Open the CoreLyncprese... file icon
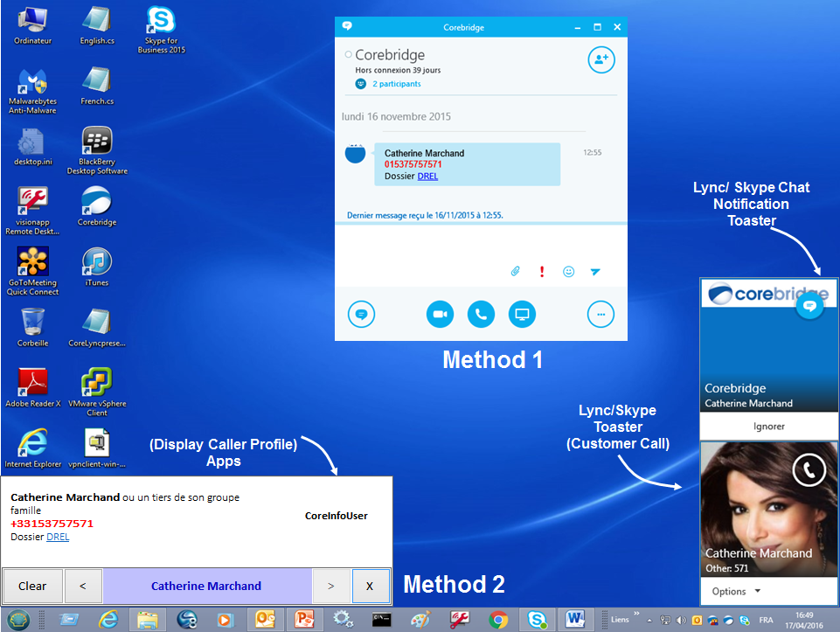This screenshot has height=632, width=840. 97,327
